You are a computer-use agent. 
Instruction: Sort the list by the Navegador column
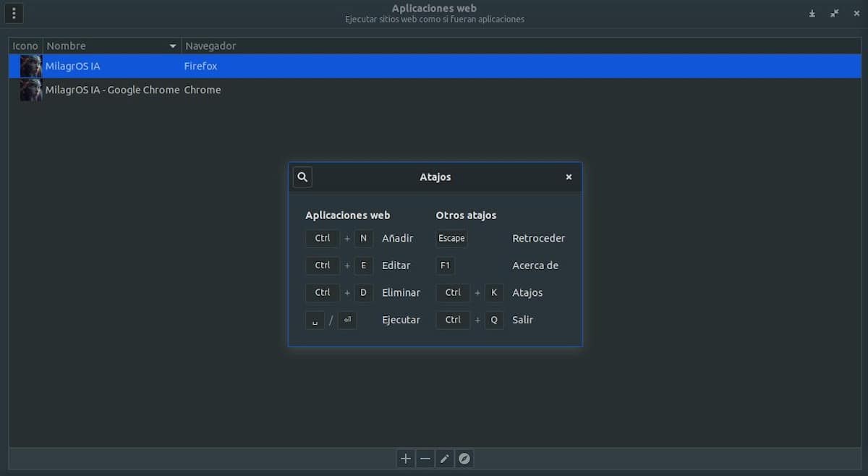[x=210, y=46]
